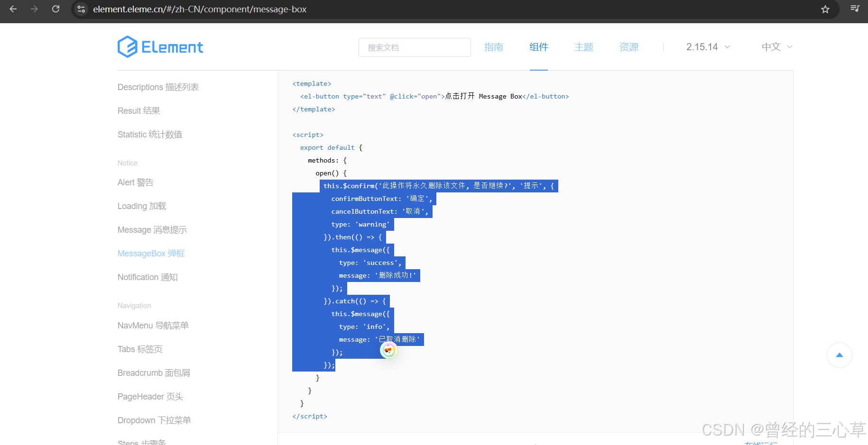Screen dimensions: 868x445
Task: Click the type: 'success' code line
Action: (370, 263)
